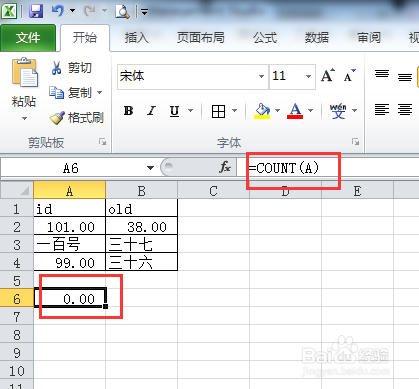
Task: Click the 复制 copy button
Action: pos(70,92)
